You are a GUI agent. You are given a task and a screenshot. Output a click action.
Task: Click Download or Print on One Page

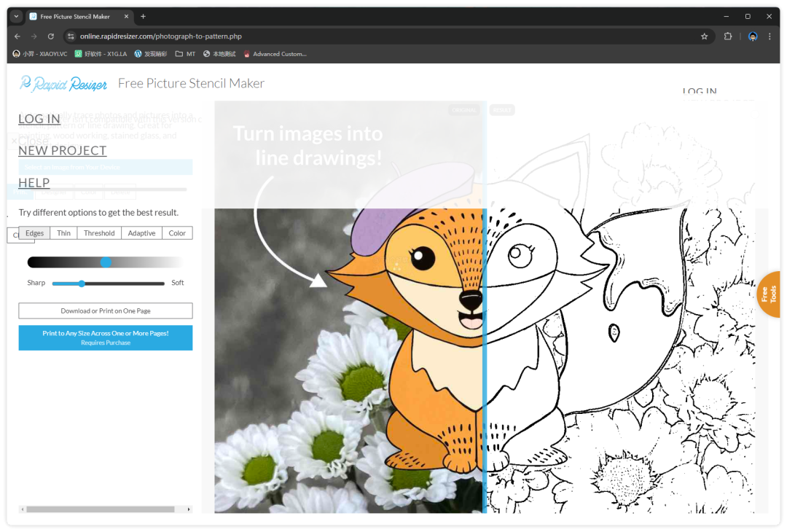click(x=106, y=310)
